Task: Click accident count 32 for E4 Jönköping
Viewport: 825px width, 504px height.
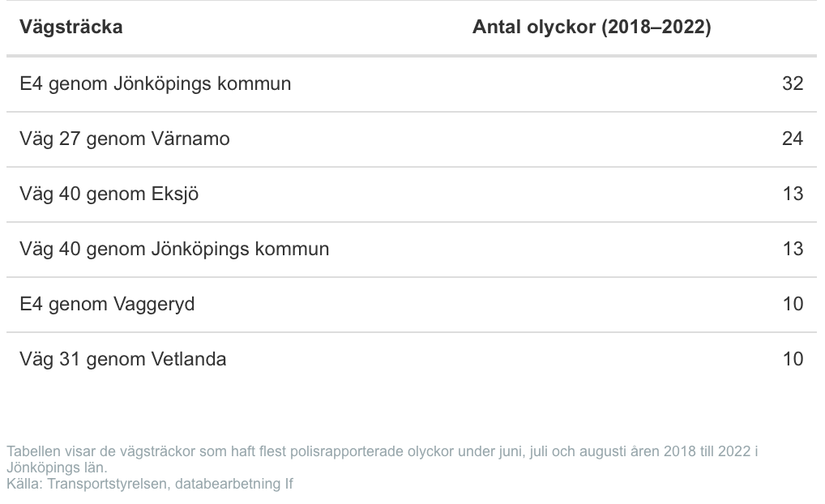Action: coord(792,83)
